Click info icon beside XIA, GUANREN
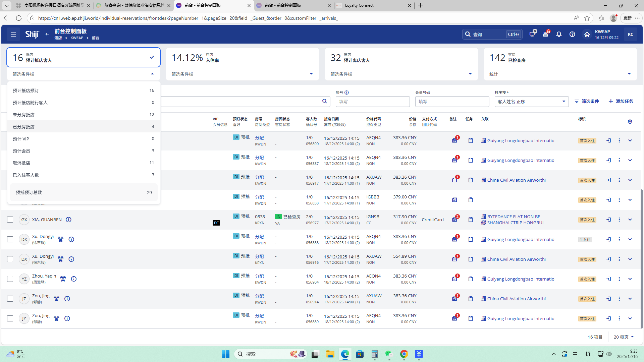This screenshot has width=644, height=362. pos(68,220)
